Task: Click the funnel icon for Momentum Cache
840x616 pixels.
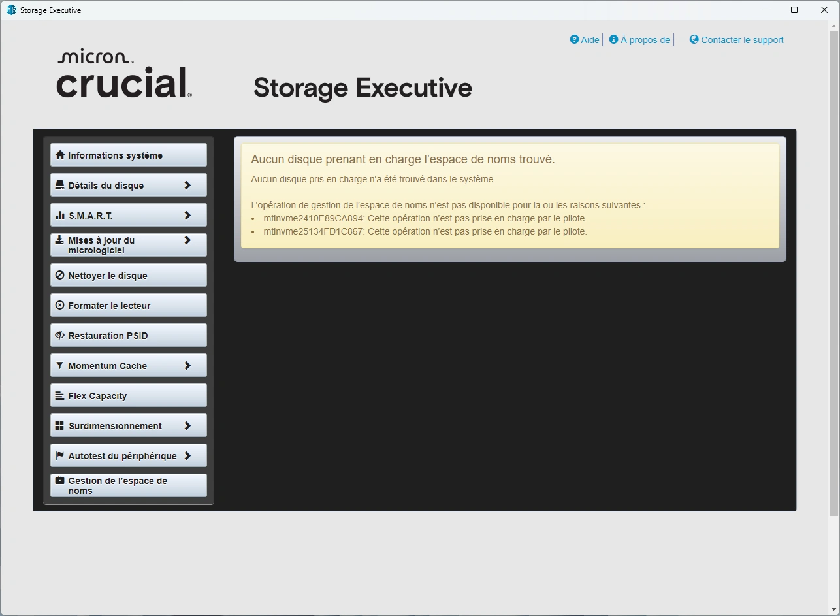Action: [60, 365]
